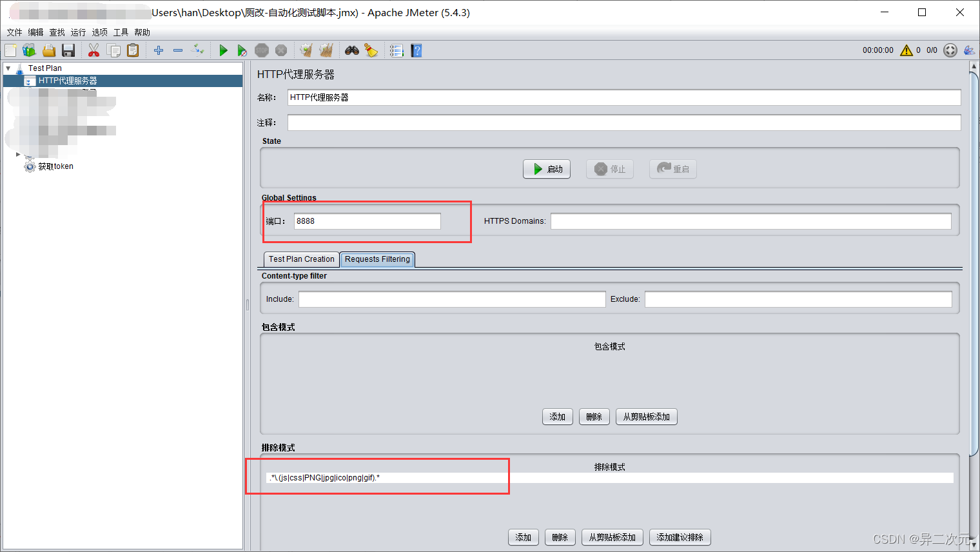Toggle enable/disable element icon
The image size is (980, 552).
click(x=198, y=50)
